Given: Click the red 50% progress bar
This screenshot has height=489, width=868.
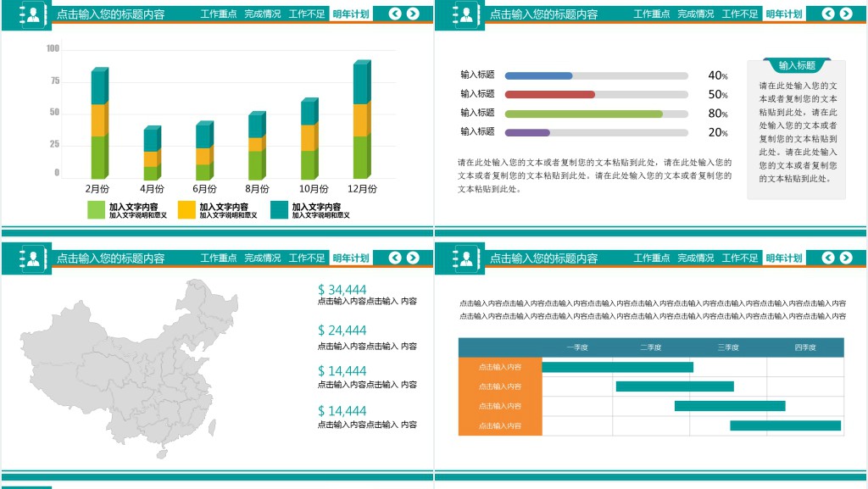Looking at the screenshot, I should pyautogui.click(x=549, y=95).
